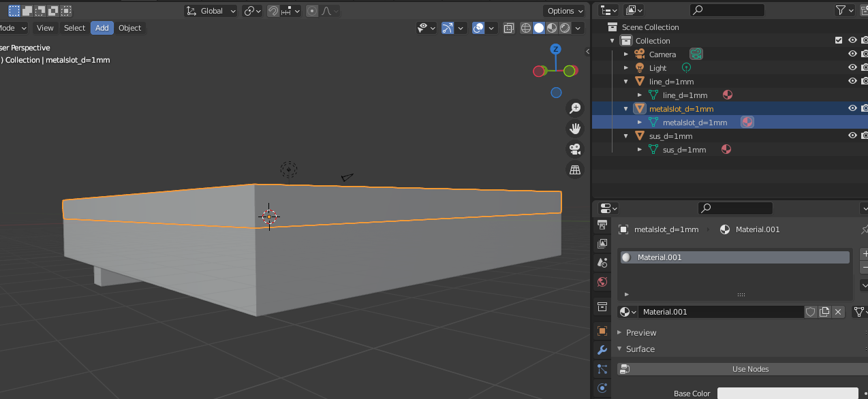Screen dimensions: 868x399
Task: Select the Subtract selection mode icon
Action: (40, 11)
